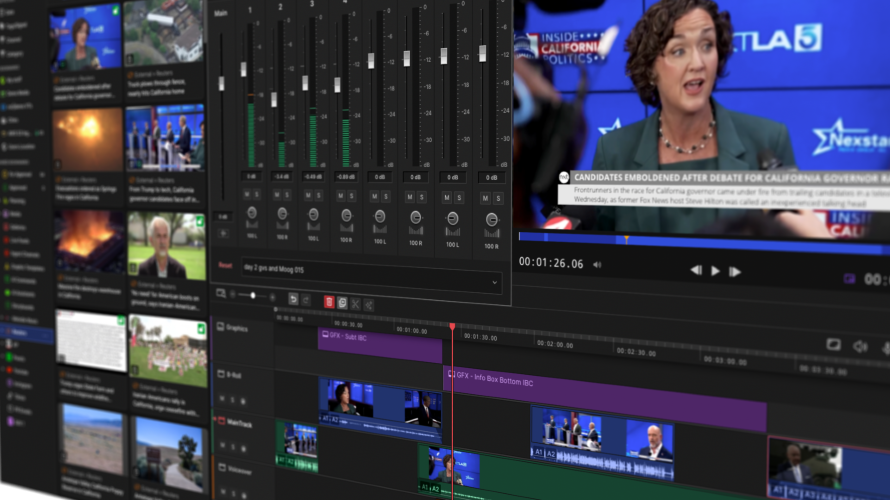Viewport: 890px width, 500px height.
Task: Open the burning building thumbnail
Action: coord(90,241)
